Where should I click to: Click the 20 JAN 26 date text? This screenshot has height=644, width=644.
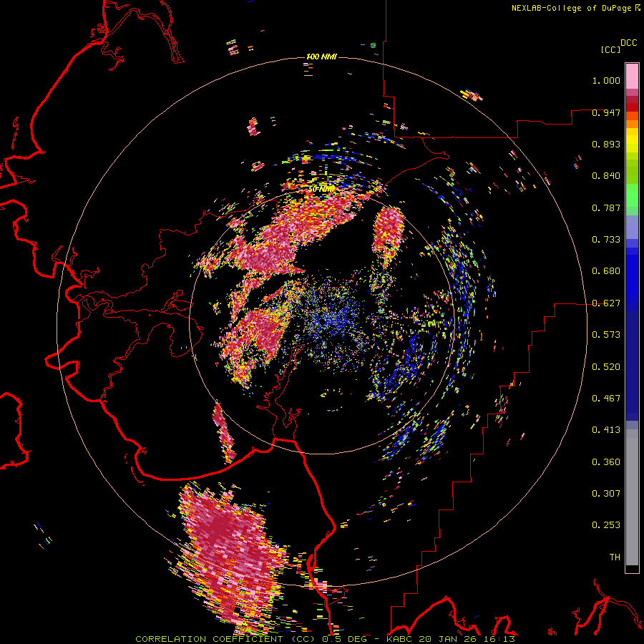(x=447, y=639)
